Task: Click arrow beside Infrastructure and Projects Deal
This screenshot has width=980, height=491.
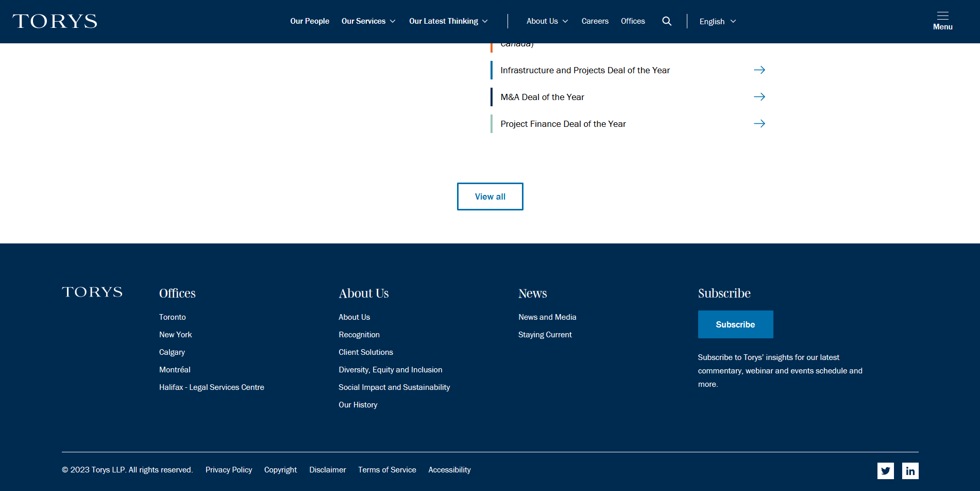Action: coord(759,70)
